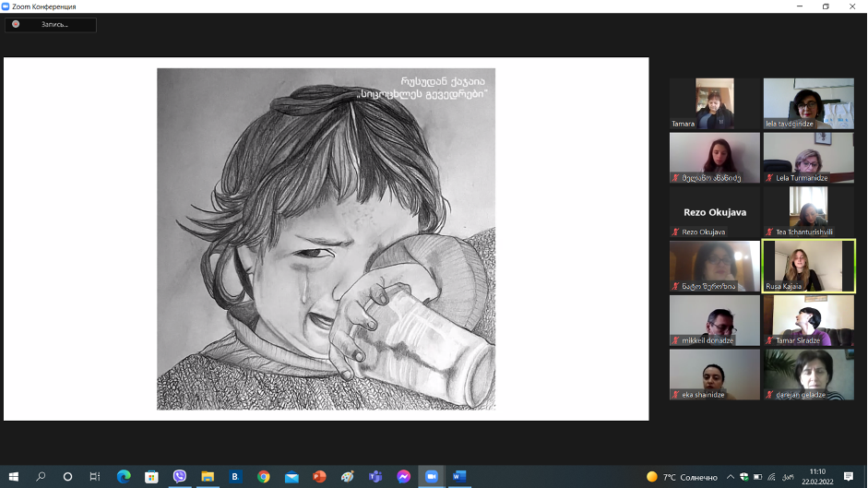Screen dimensions: 868x488
Task: Click muted mic icon on Lela Turmanidze
Action: click(769, 178)
